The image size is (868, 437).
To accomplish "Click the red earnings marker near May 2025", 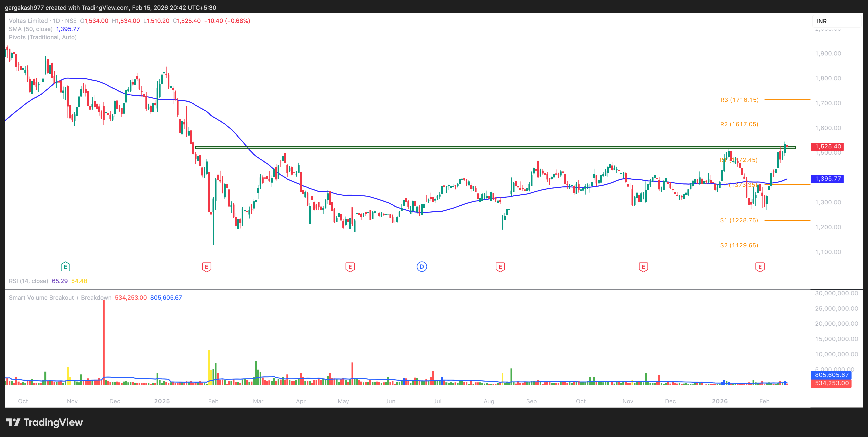I will click(x=350, y=267).
